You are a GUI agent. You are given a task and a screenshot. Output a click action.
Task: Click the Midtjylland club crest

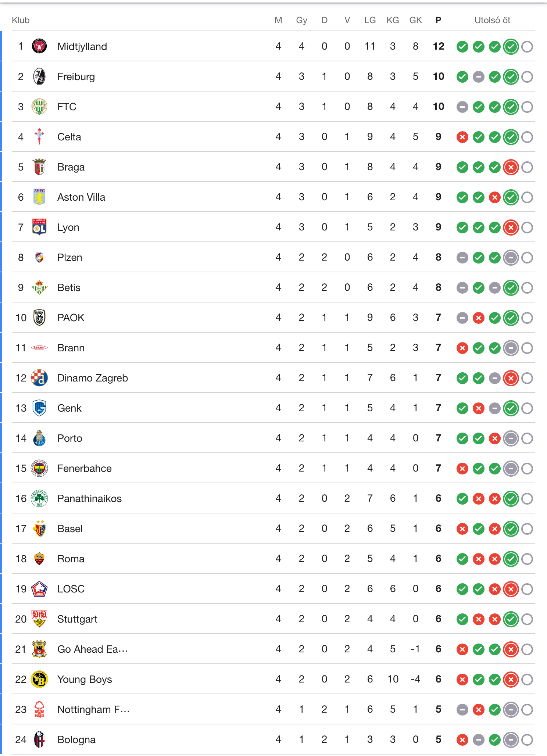point(39,46)
